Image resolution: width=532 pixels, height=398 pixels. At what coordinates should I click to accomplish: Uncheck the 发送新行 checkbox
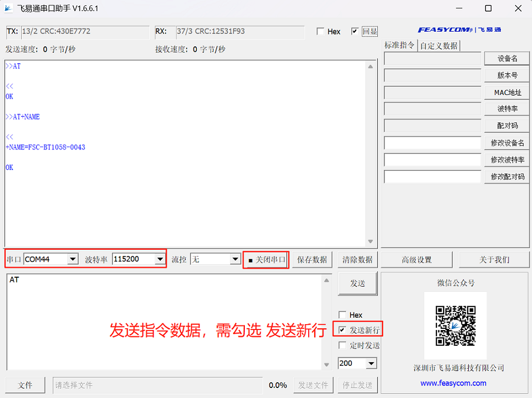coord(342,330)
